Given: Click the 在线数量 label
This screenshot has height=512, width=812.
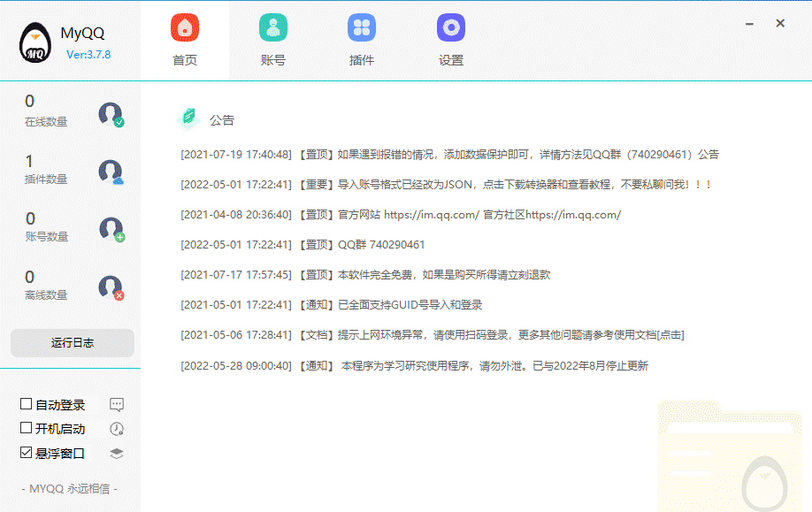Looking at the screenshot, I should 46,122.
